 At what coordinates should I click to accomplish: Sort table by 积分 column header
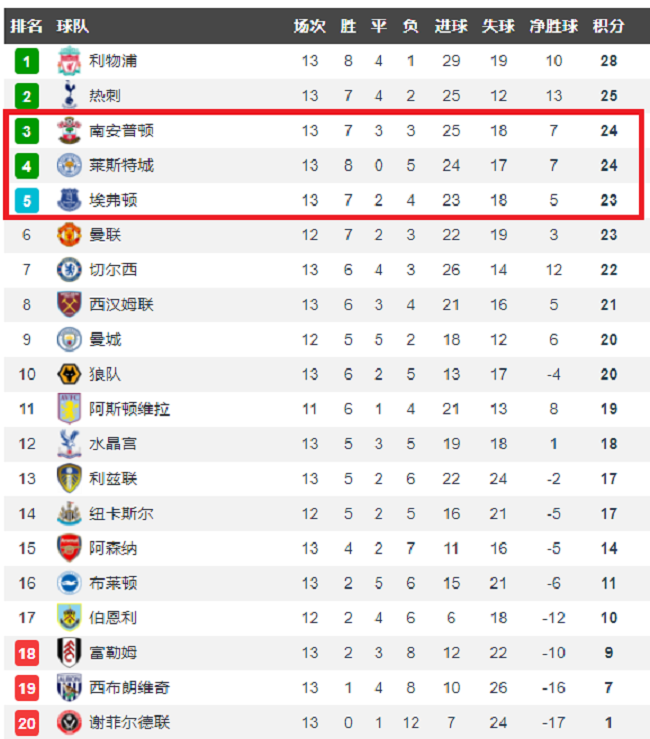coord(609,26)
